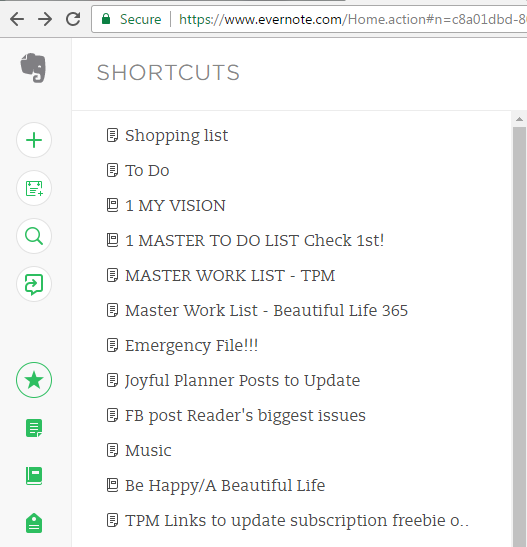Open the search magnifier in the sidebar

click(x=34, y=236)
